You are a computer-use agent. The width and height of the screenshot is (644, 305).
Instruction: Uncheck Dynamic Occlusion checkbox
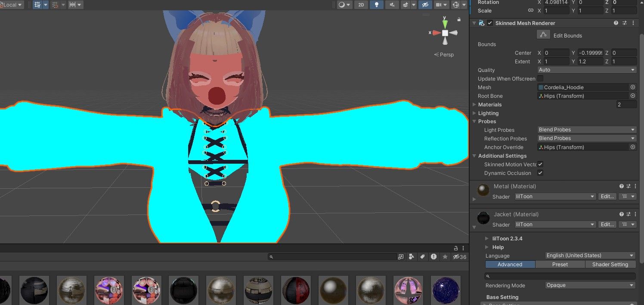(x=540, y=173)
